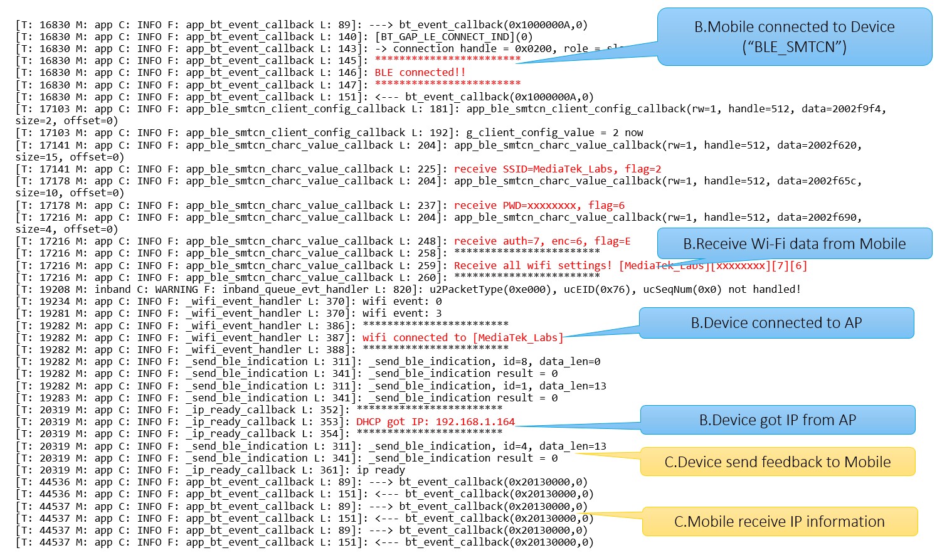Click timestamp "T: 19208"
942x560 pixels.
coord(45,290)
